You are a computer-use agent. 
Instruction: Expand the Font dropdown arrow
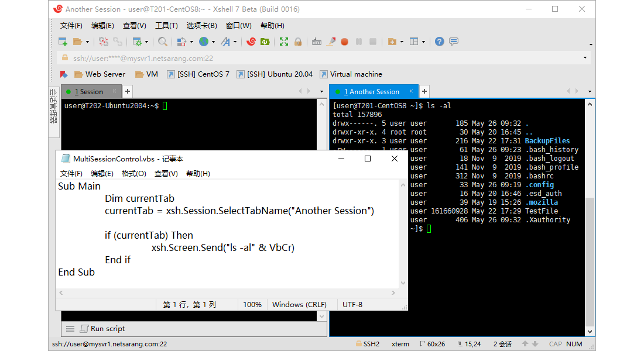coord(235,42)
